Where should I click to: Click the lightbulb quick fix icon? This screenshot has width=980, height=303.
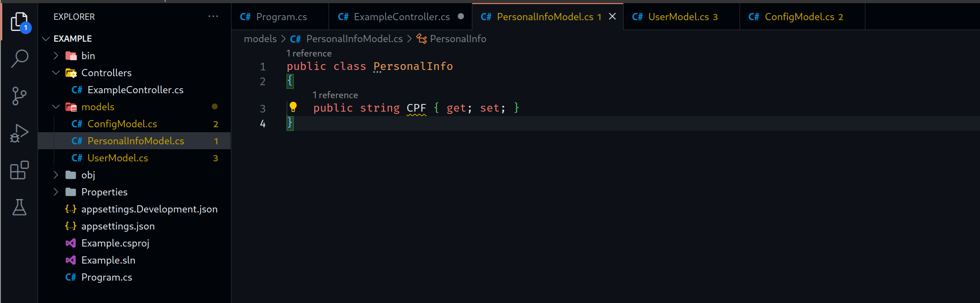pos(293,107)
